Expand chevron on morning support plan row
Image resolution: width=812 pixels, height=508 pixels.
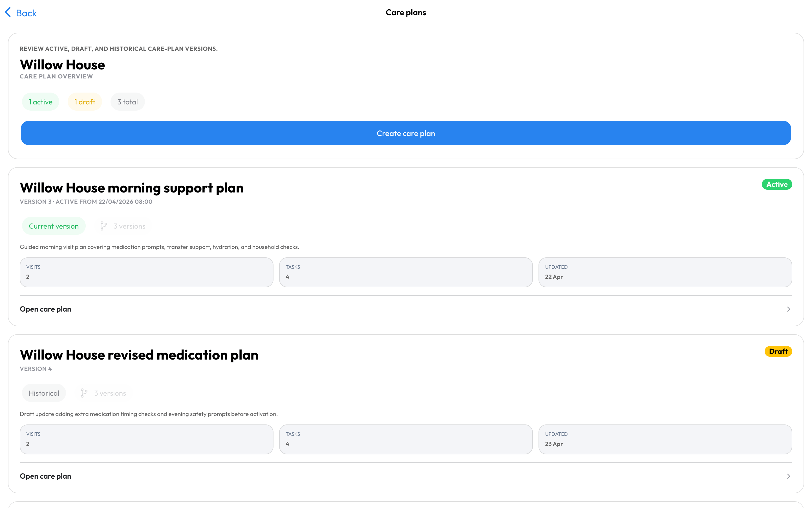[789, 309]
